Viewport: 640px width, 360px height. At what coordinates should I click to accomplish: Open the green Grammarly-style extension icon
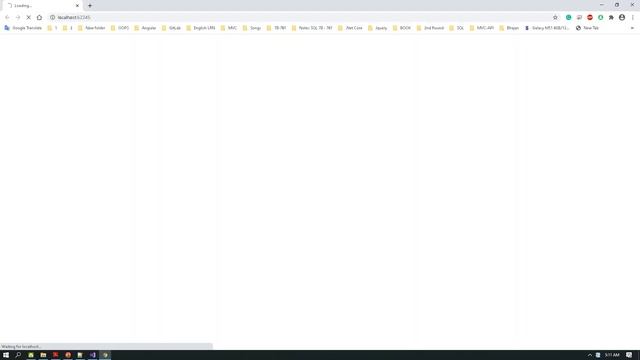coord(569,18)
